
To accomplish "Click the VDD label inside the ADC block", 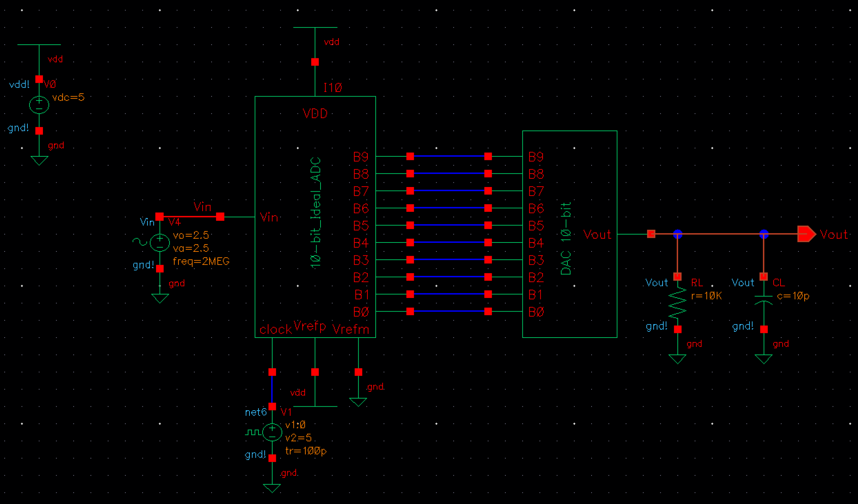I will pyautogui.click(x=315, y=113).
